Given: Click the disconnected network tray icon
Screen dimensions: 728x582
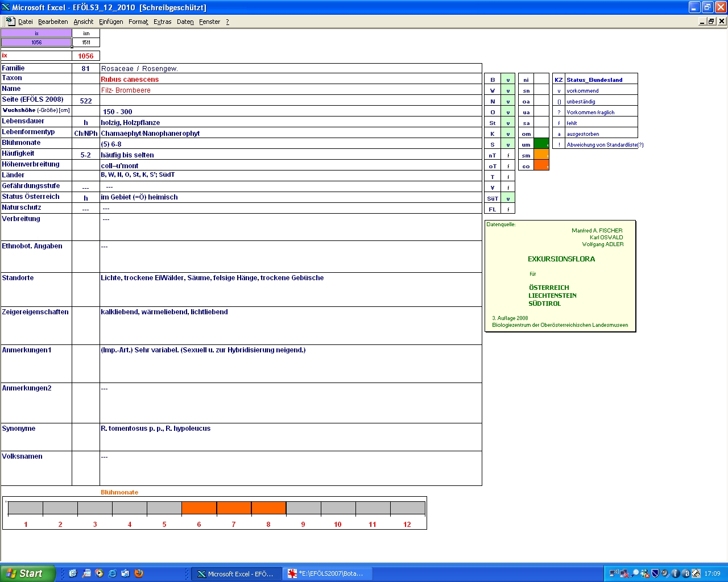Looking at the screenshot, I should tap(624, 573).
